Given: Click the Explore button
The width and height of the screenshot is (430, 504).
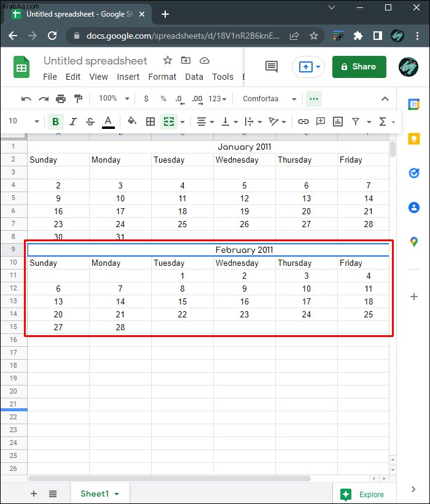Looking at the screenshot, I should point(364,494).
